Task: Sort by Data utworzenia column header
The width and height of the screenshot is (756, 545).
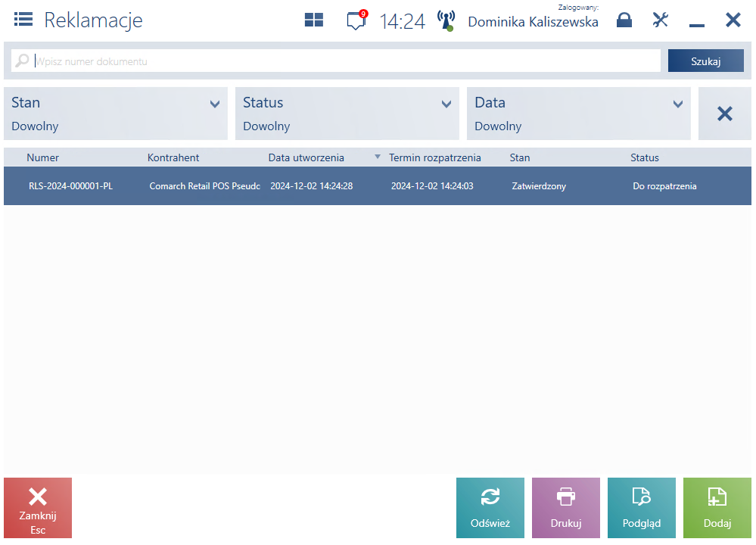Action: coord(306,157)
